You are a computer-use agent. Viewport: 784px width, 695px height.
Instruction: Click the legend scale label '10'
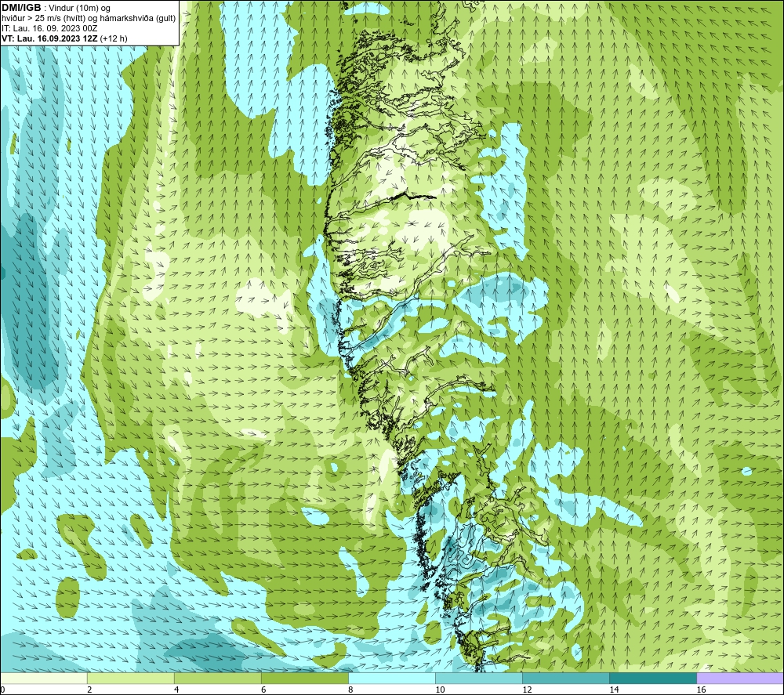[440, 690]
